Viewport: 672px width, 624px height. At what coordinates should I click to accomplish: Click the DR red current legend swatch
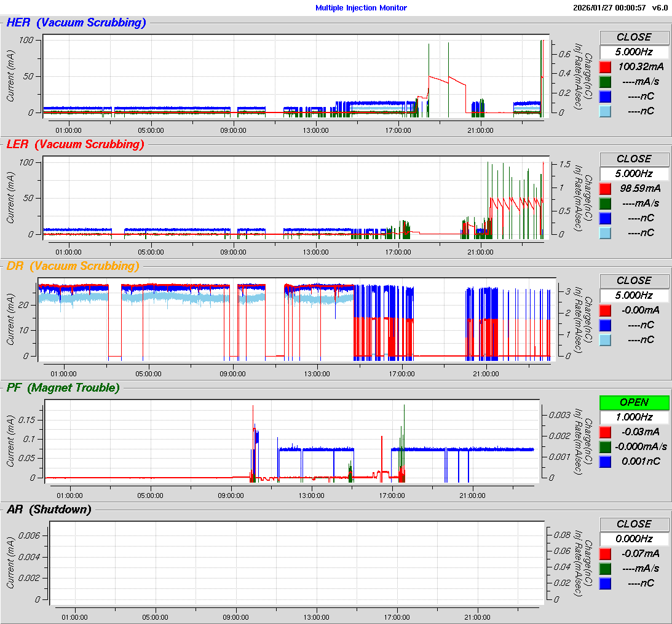tap(606, 310)
